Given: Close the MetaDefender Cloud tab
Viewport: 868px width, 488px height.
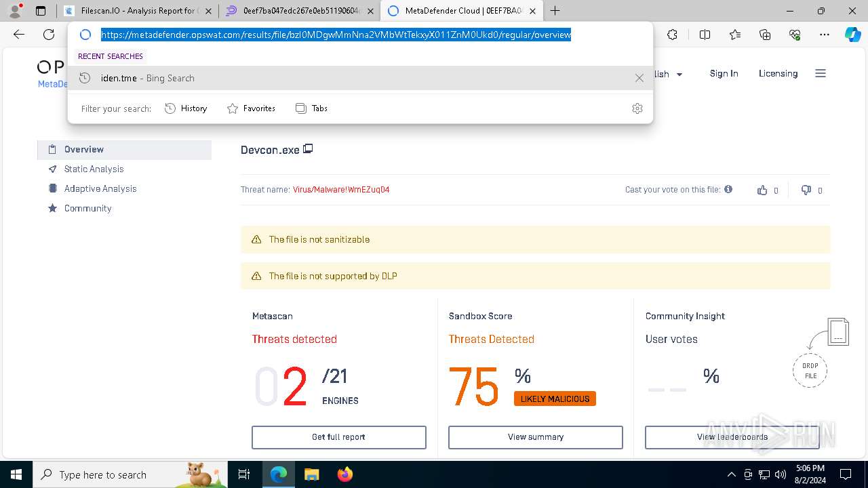Looking at the screenshot, I should coord(533,11).
